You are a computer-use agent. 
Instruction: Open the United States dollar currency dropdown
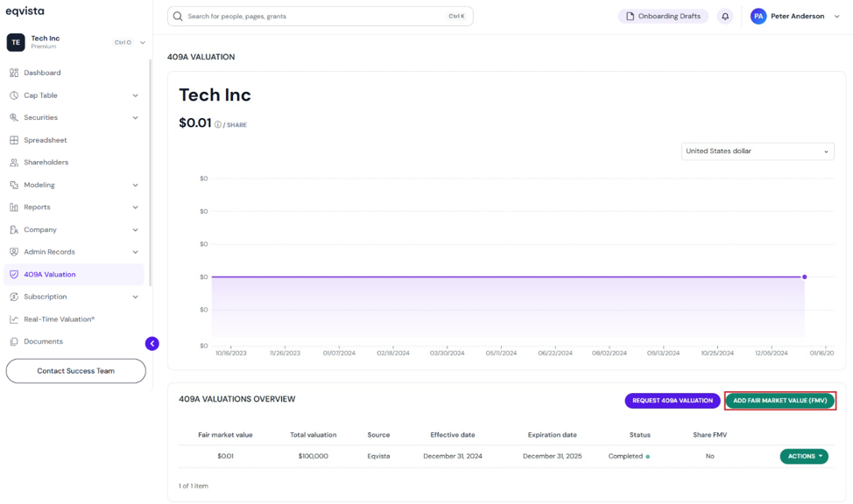click(758, 151)
